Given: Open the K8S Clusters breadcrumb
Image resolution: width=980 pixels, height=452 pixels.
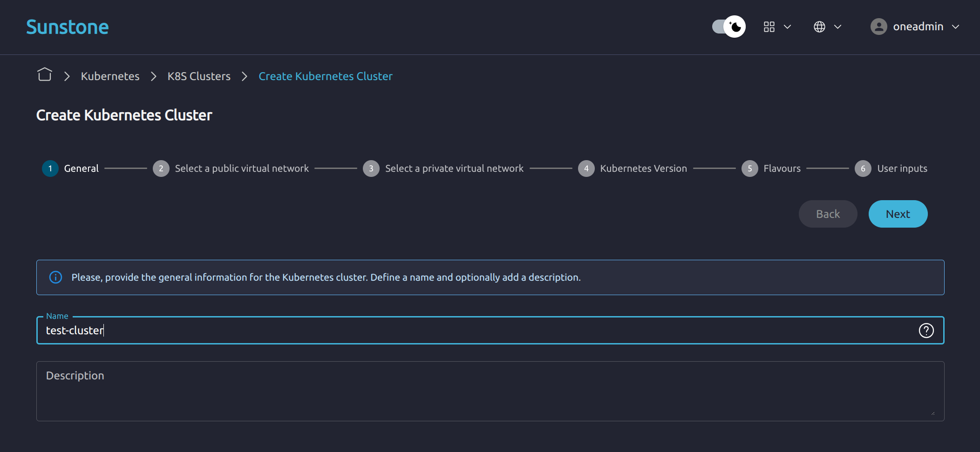Looking at the screenshot, I should [x=199, y=76].
